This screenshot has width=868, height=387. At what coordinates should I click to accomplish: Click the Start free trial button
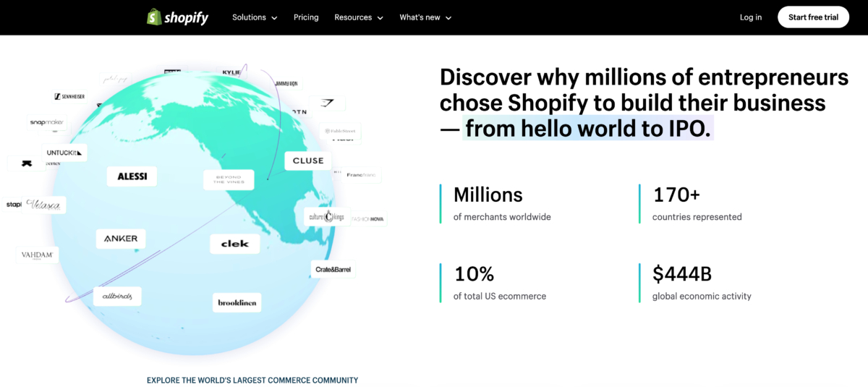pos(813,17)
